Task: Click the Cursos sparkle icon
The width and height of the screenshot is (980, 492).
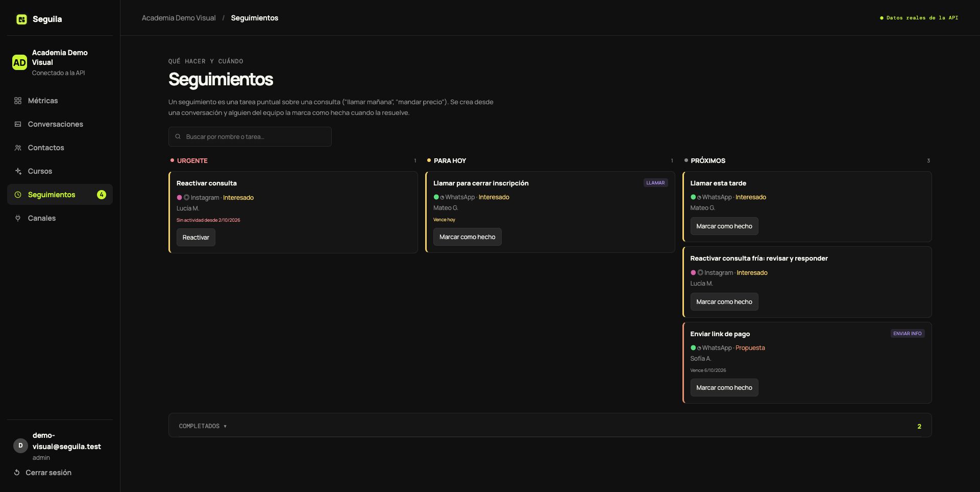Action: [18, 171]
